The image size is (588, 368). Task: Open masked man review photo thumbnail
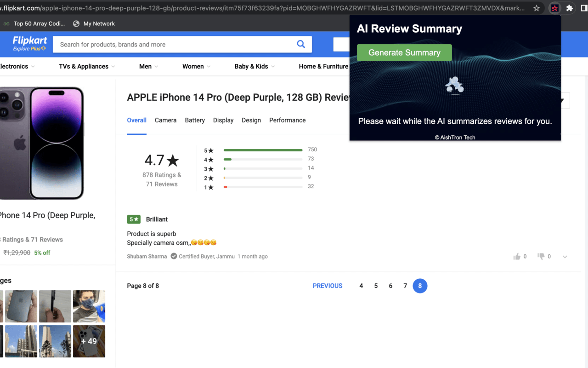click(89, 306)
